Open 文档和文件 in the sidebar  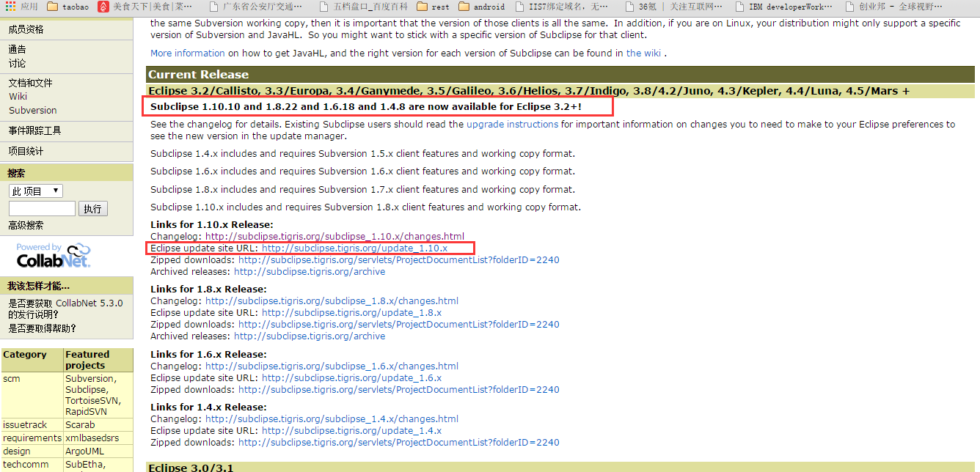(x=30, y=83)
